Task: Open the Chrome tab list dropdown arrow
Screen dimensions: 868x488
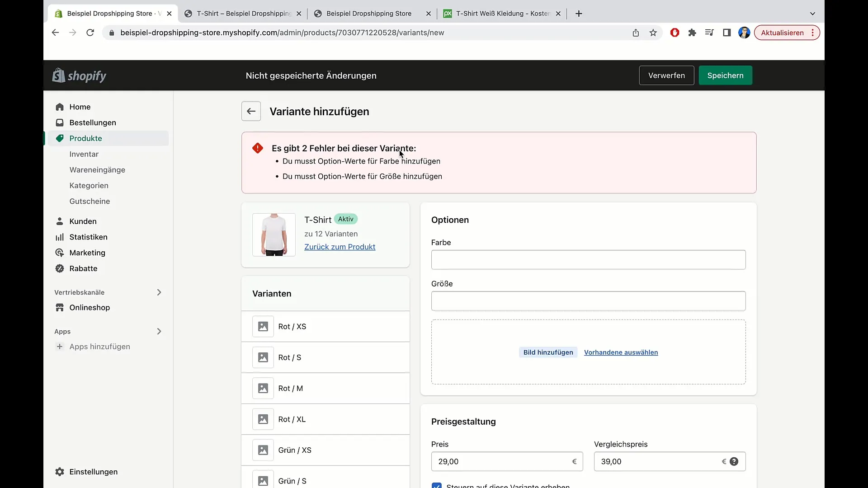Action: point(812,14)
